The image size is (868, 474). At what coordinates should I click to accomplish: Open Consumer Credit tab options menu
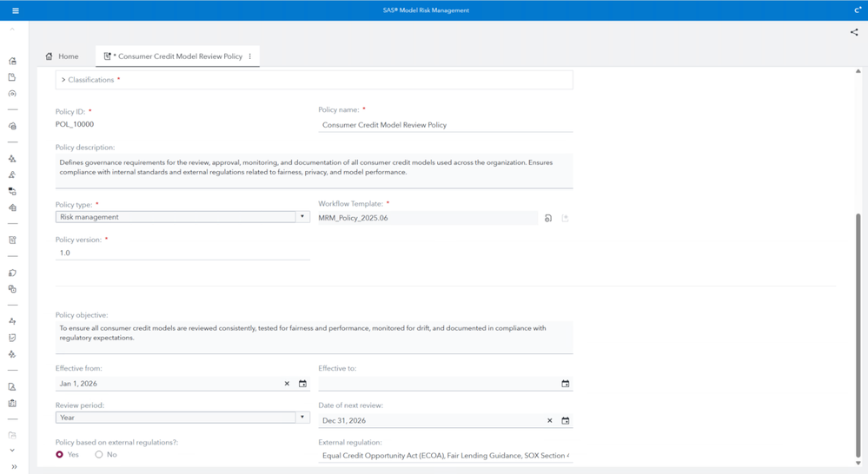click(249, 56)
